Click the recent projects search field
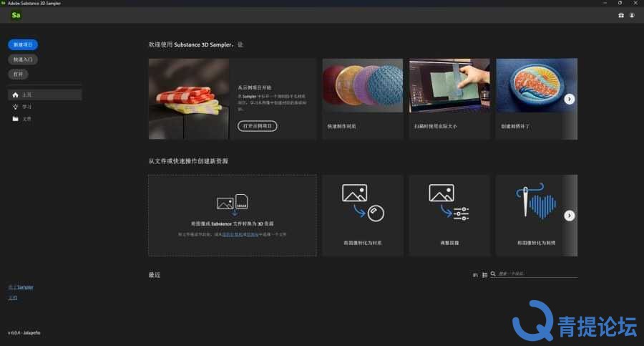 click(537, 274)
